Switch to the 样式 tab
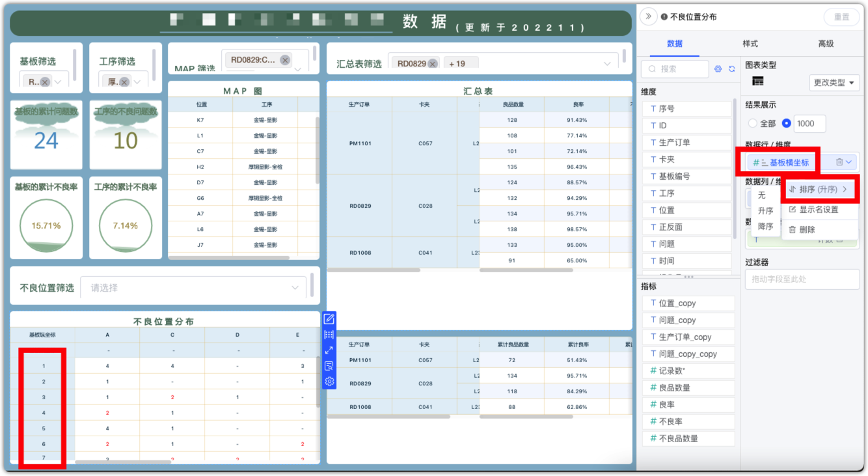Viewport: 868px width, 476px height. 752,44
